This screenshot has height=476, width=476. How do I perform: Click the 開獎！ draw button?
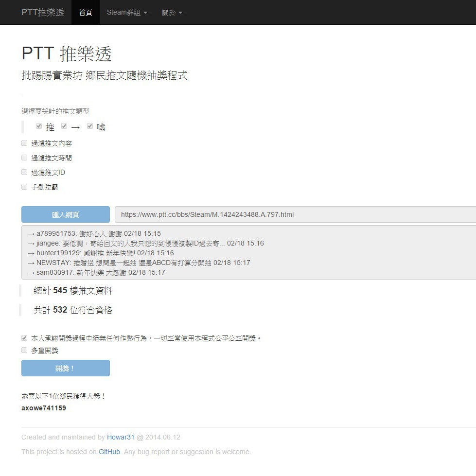(66, 368)
